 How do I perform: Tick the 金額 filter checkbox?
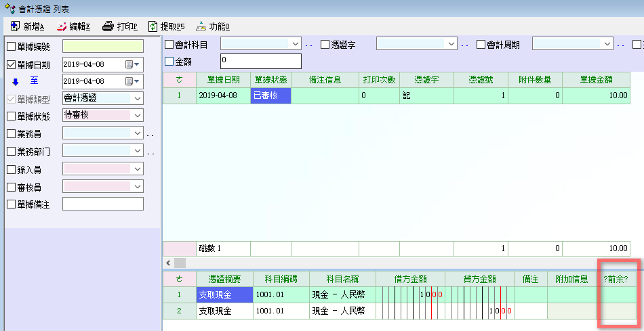169,62
